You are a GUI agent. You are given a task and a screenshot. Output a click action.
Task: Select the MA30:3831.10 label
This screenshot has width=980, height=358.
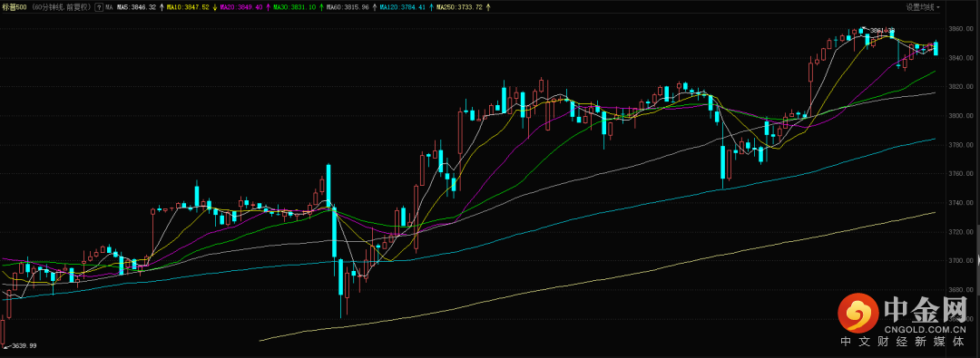[x=294, y=7]
